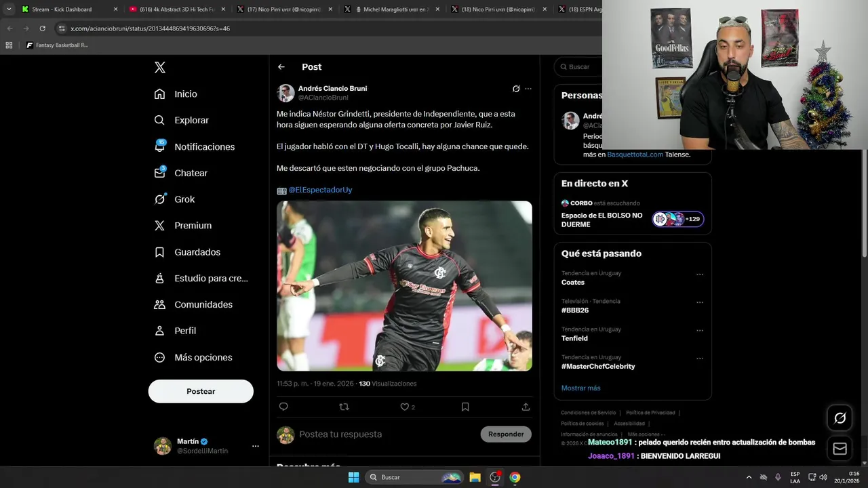The image size is (868, 488).
Task: Open the #BBB26 trend
Action: pyautogui.click(x=575, y=310)
